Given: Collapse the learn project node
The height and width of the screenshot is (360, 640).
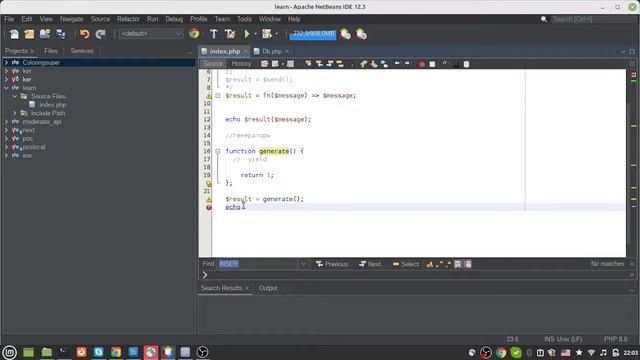Looking at the screenshot, I should (x=6, y=88).
